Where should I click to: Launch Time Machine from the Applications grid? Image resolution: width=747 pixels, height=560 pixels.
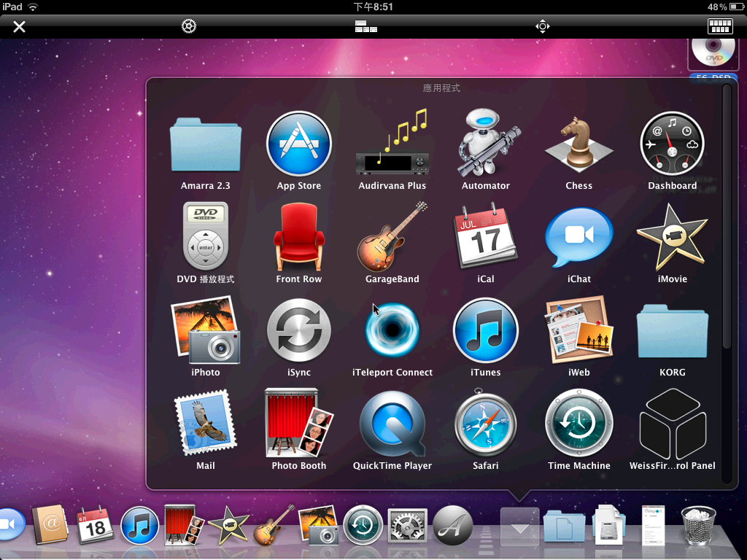[578, 423]
